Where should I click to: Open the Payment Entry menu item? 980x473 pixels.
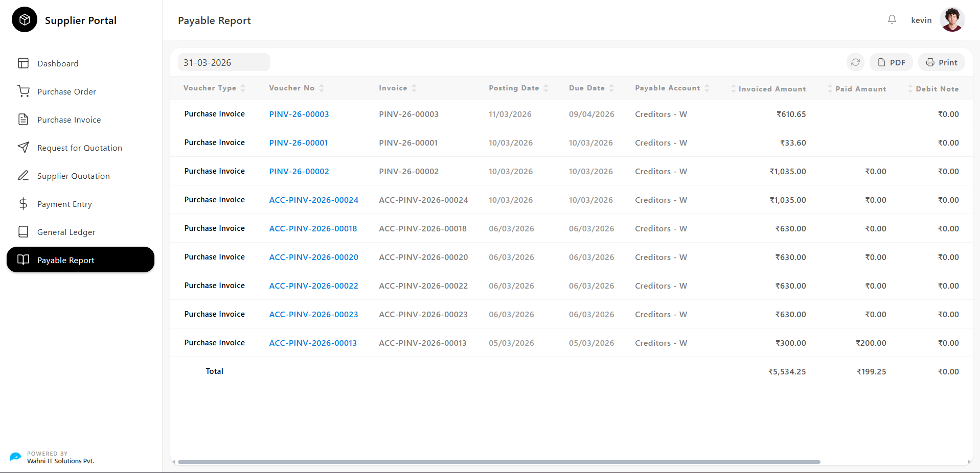[x=80, y=204]
